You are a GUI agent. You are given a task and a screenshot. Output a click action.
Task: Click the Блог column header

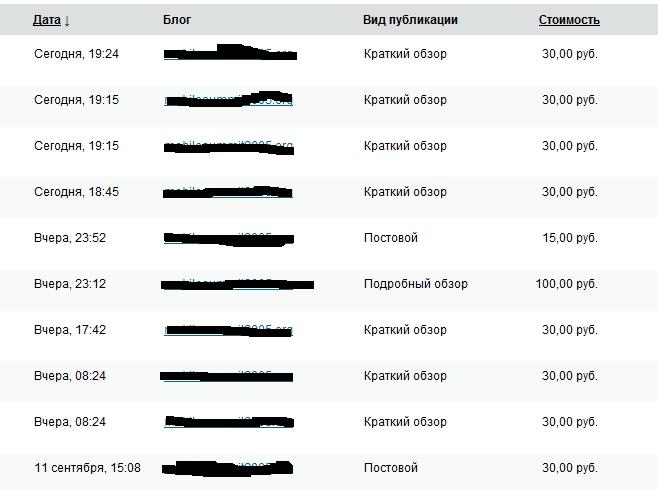click(177, 20)
